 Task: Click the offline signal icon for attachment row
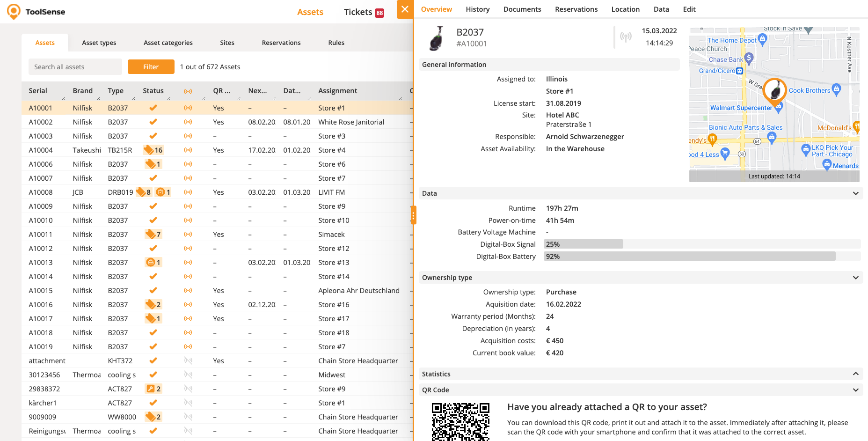pos(188,361)
